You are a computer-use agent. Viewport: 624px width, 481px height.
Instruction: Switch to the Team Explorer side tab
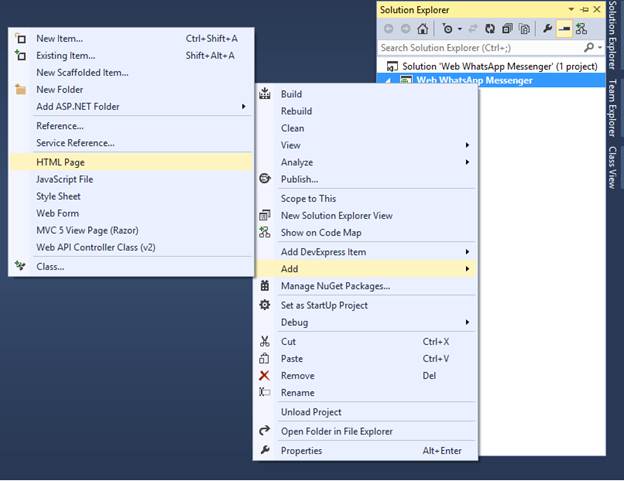613,108
